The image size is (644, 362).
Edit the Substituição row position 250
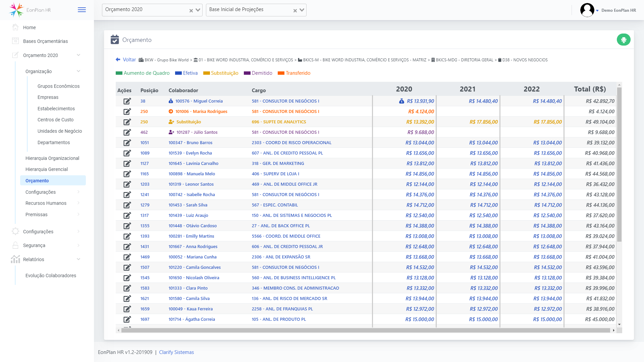(127, 122)
